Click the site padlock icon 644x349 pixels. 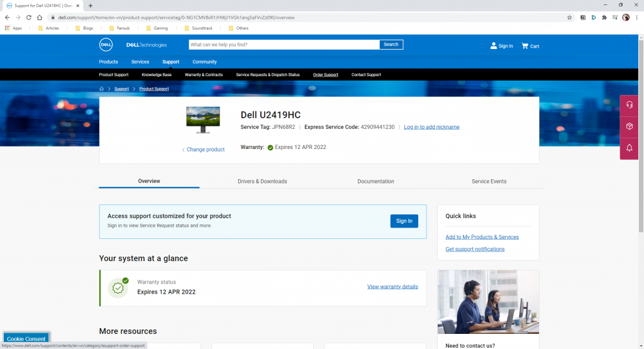(x=53, y=18)
